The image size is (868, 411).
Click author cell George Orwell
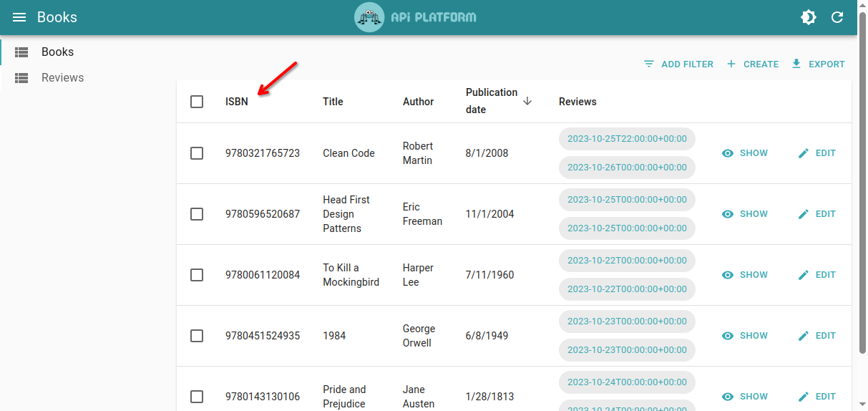tap(419, 336)
